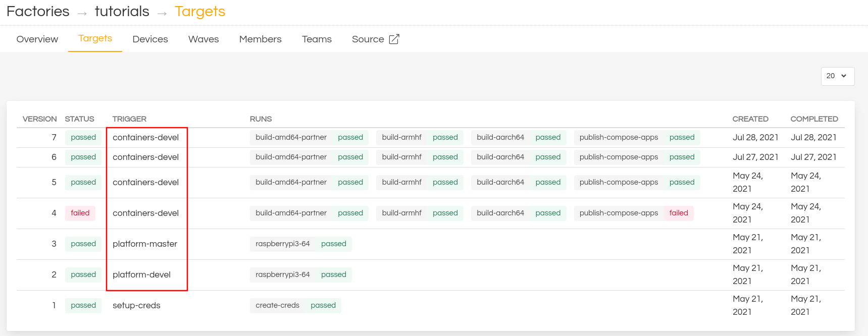The image size is (868, 336).
Task: Open the Members tab
Action: 261,39
